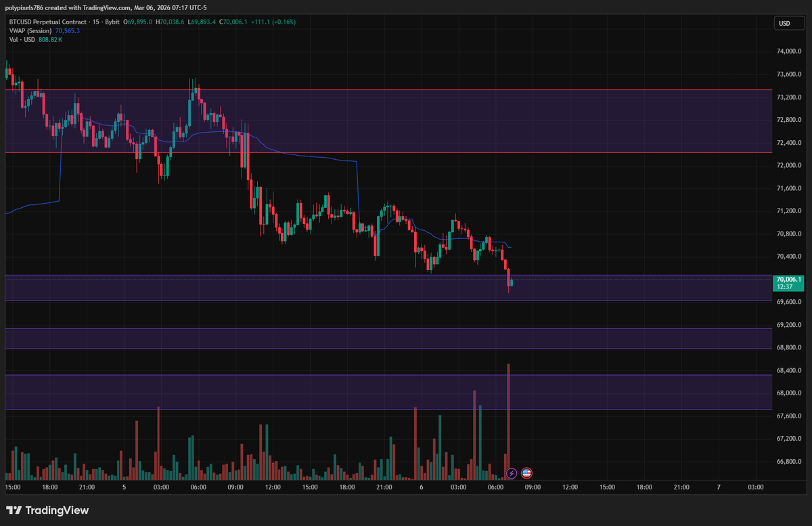The width and height of the screenshot is (812, 526).
Task: Click the 68,400.0 price axis label
Action: (x=790, y=370)
